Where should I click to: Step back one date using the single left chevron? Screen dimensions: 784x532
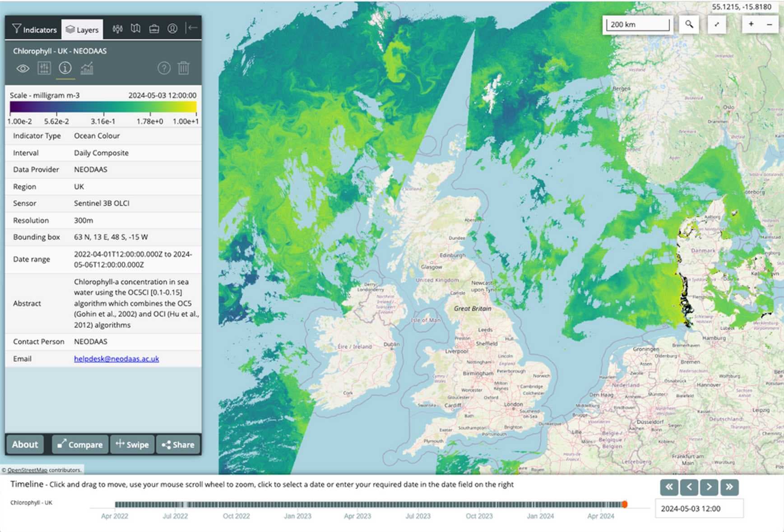coord(689,487)
